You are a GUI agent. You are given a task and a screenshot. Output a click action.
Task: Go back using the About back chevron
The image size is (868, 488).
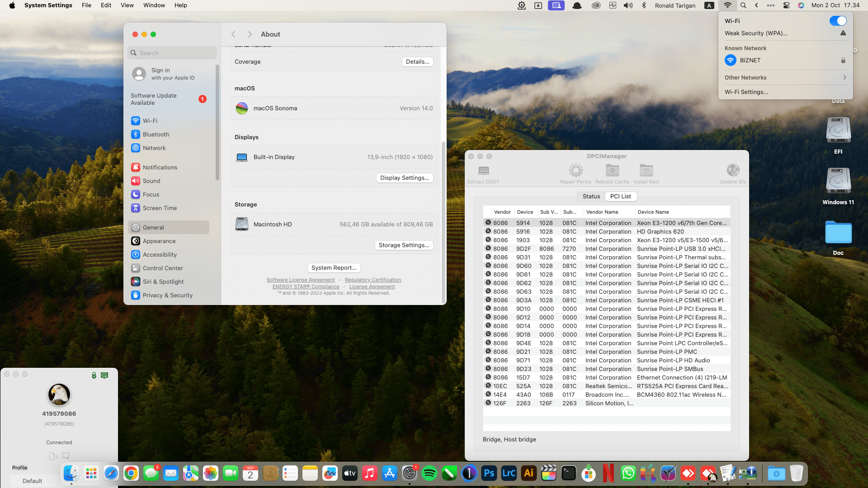(x=233, y=34)
